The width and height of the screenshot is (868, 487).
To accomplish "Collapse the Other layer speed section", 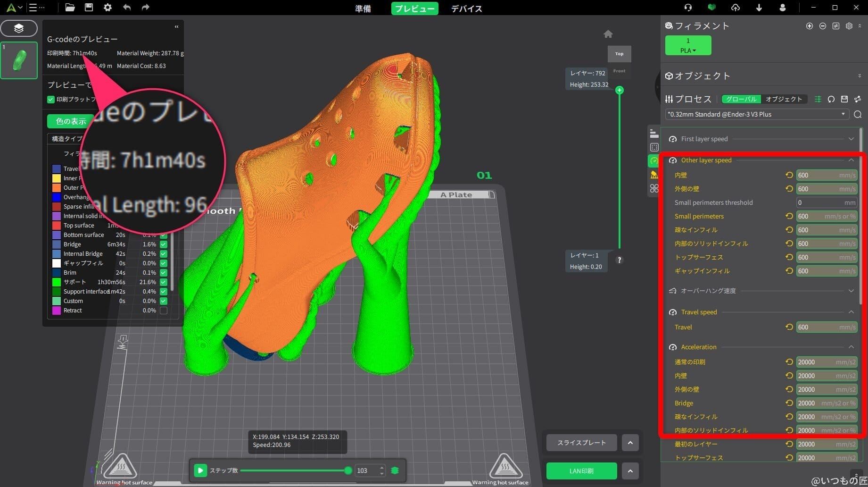I will [851, 160].
